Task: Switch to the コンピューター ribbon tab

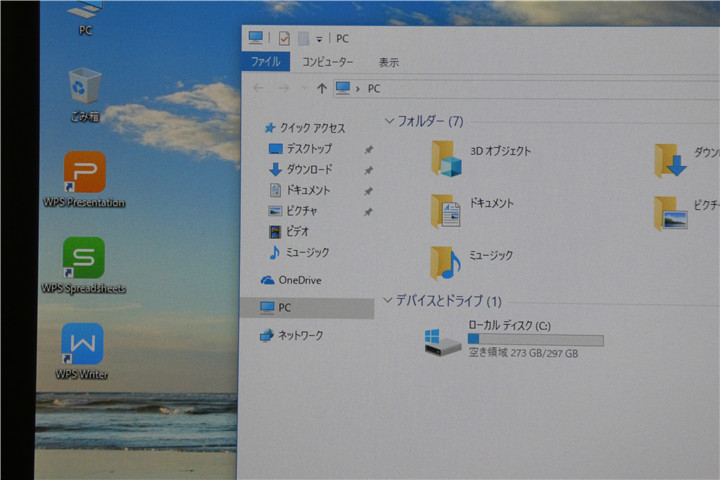Action: click(x=327, y=62)
